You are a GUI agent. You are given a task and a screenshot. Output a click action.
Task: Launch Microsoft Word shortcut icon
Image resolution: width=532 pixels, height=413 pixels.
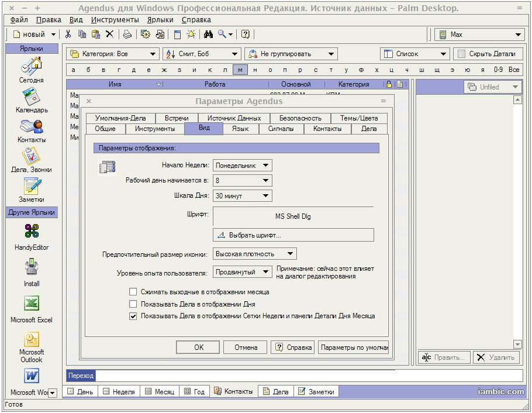coord(32,376)
